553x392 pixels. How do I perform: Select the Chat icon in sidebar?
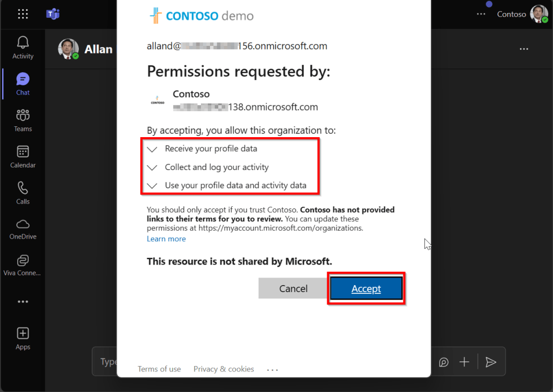[23, 79]
